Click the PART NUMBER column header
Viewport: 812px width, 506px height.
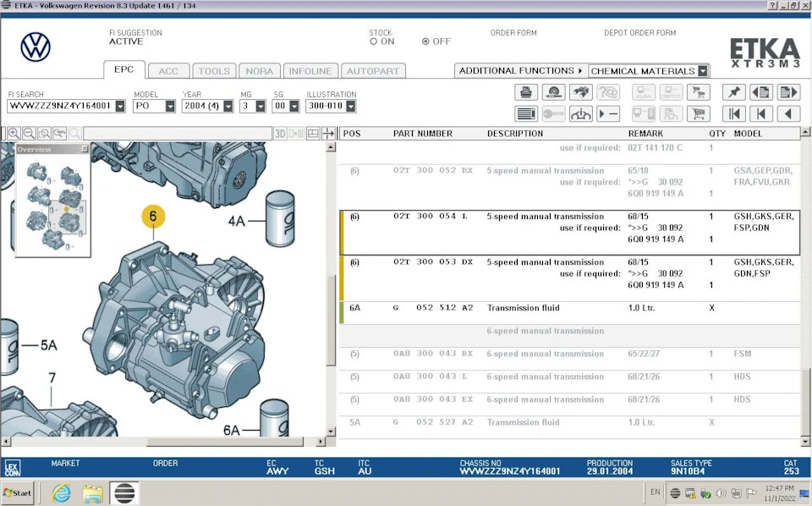423,134
